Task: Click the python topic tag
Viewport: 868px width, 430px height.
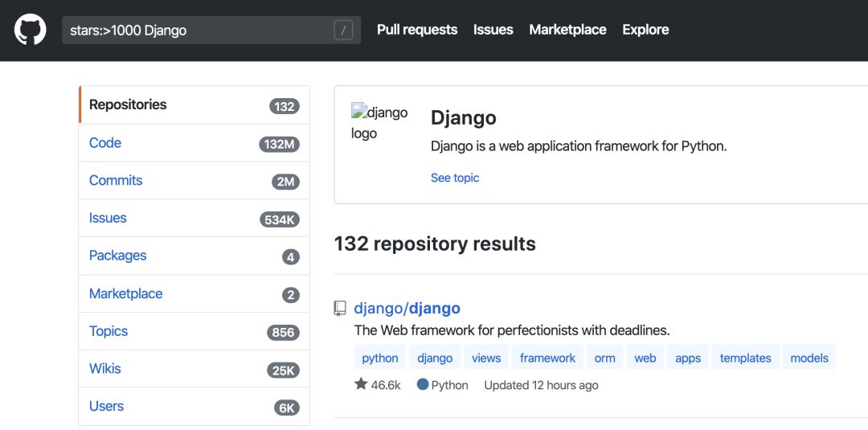Action: click(379, 358)
